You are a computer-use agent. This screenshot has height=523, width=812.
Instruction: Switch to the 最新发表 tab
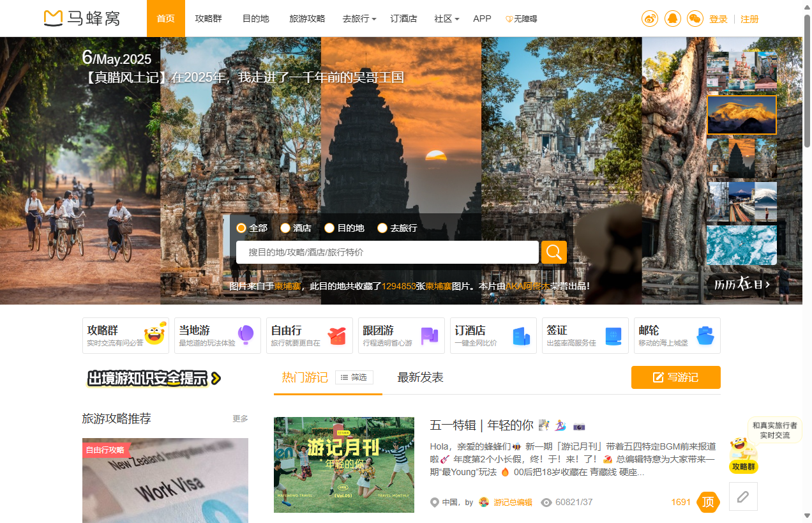[420, 377]
